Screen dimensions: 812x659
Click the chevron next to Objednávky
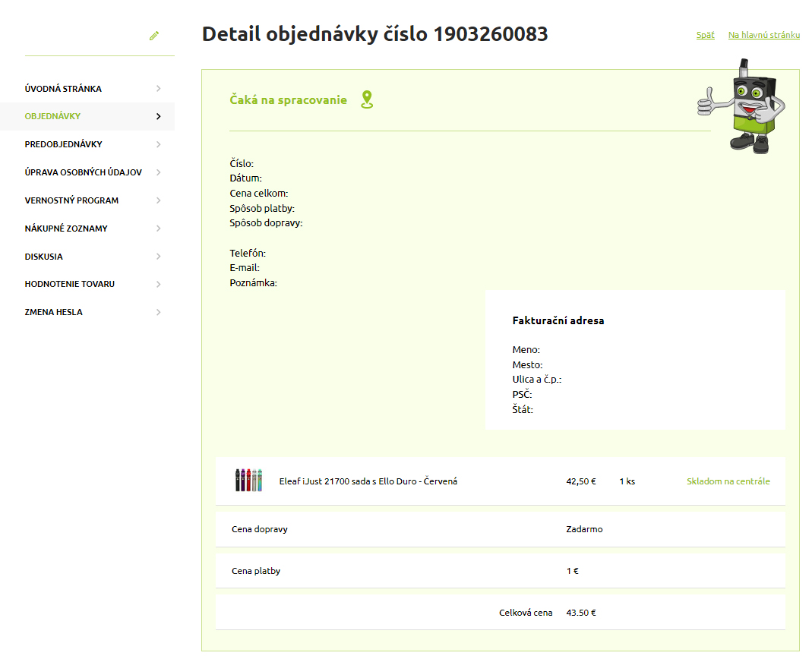pyautogui.click(x=158, y=116)
